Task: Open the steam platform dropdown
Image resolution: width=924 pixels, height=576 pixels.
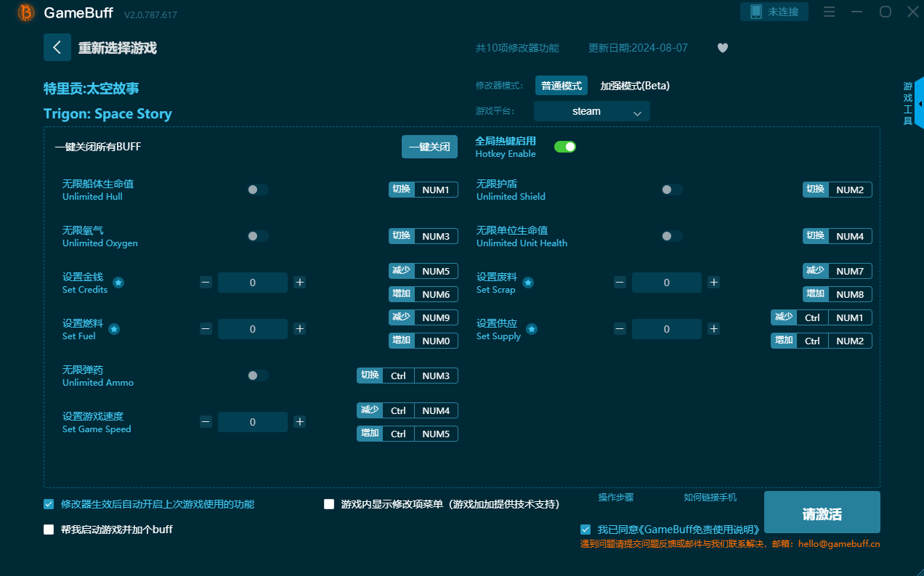Action: [591, 111]
